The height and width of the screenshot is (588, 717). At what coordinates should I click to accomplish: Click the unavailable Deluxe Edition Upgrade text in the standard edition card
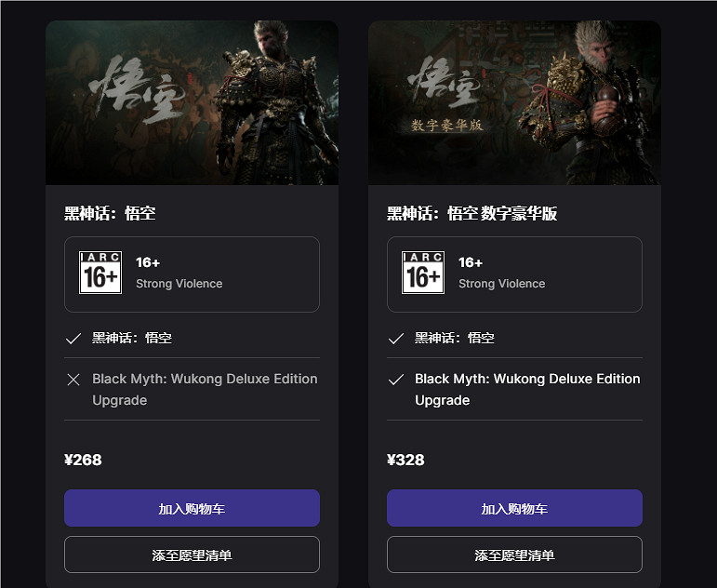pos(205,389)
